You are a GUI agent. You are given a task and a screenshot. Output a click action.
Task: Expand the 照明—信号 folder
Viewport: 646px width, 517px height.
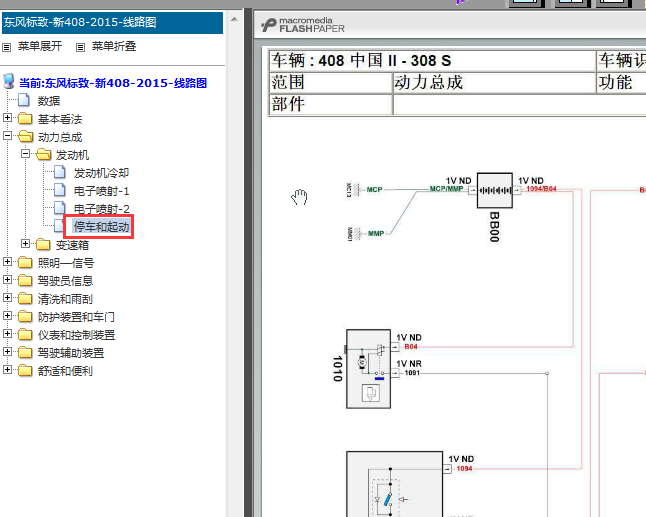(7, 262)
